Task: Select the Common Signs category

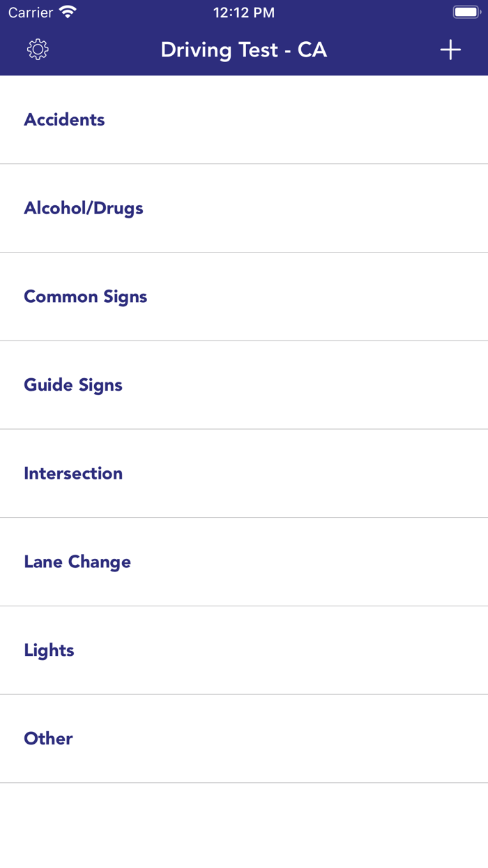Action: pyautogui.click(x=85, y=297)
